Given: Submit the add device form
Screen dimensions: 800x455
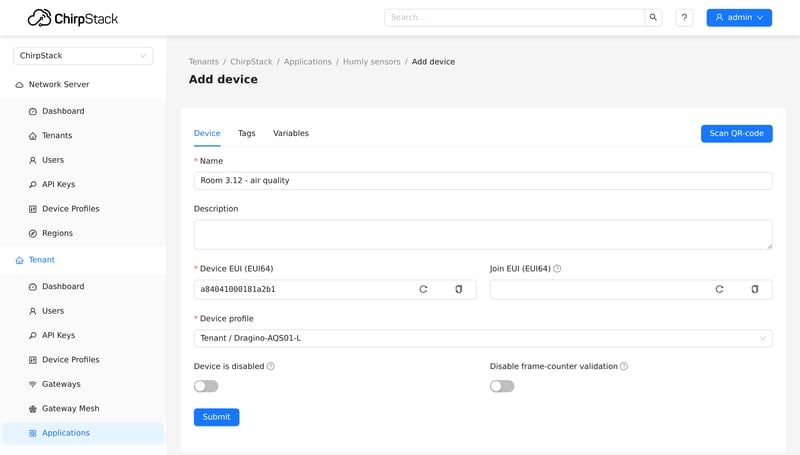Looking at the screenshot, I should (x=216, y=417).
